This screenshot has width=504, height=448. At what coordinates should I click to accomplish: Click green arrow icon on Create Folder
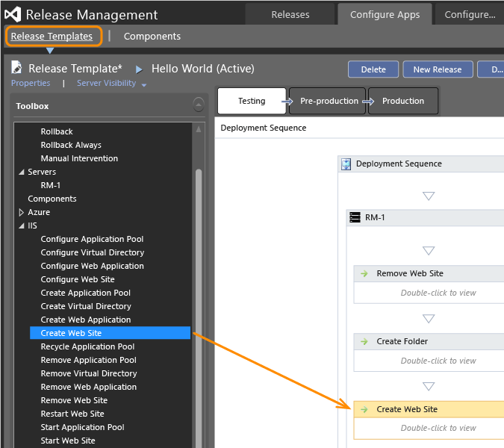pos(364,341)
